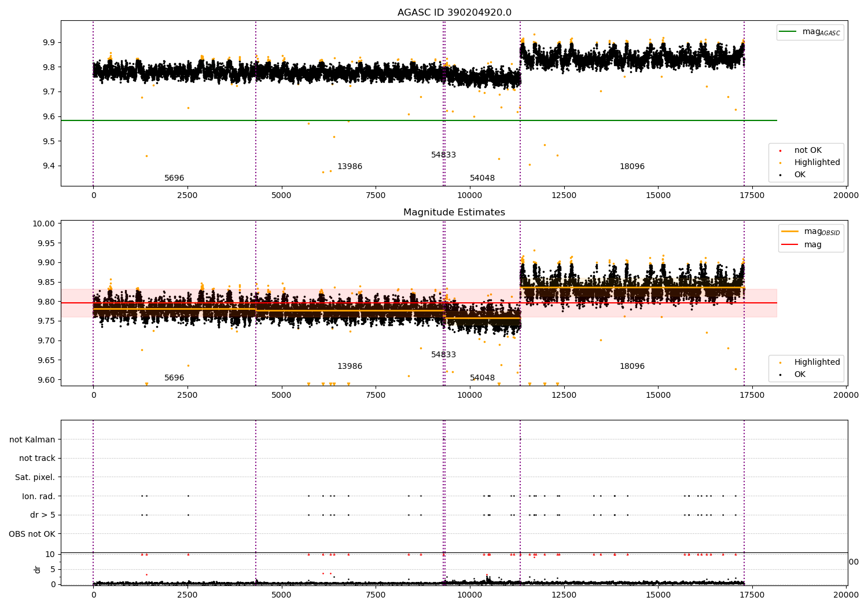Viewport: 868px width, 608px height.
Task: Click the 9.85 y-tick on the middle plot
Action: [48, 283]
